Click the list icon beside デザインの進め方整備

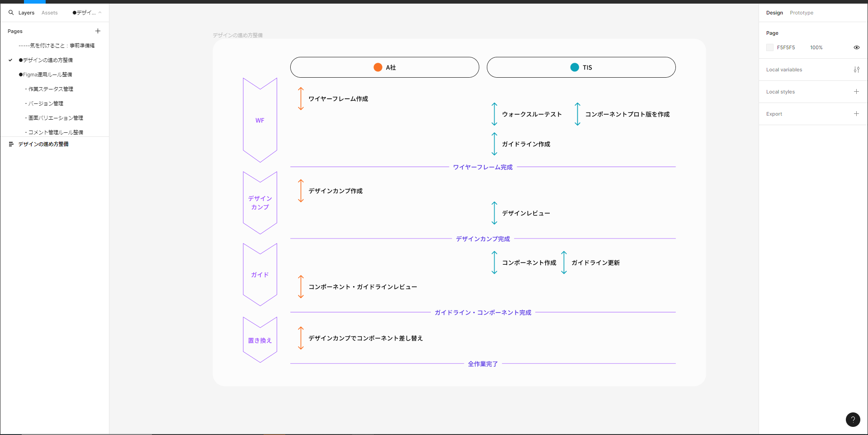point(11,144)
